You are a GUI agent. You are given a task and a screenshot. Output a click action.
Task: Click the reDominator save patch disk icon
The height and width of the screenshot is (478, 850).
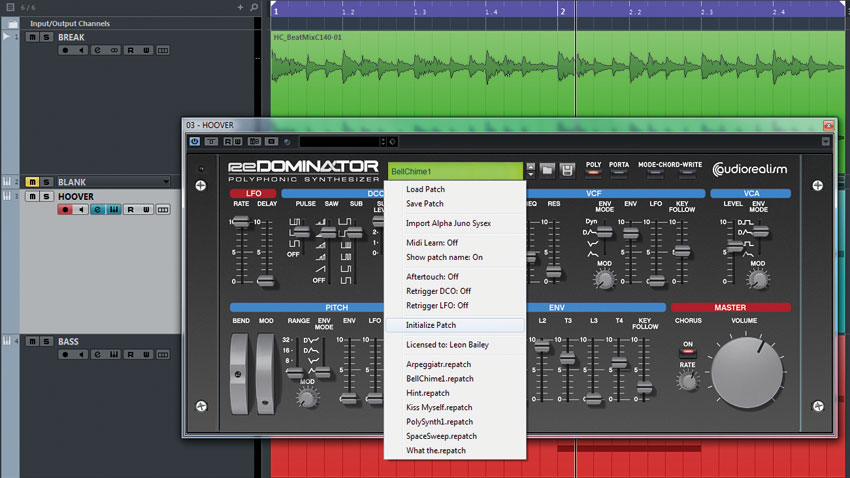tap(567, 171)
